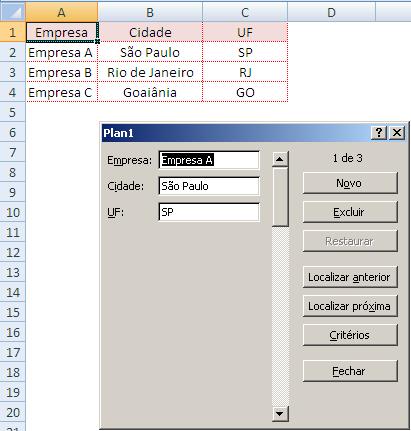This screenshot has width=411, height=431.
Task: Close the Plan1 data form dialog
Action: click(397, 133)
